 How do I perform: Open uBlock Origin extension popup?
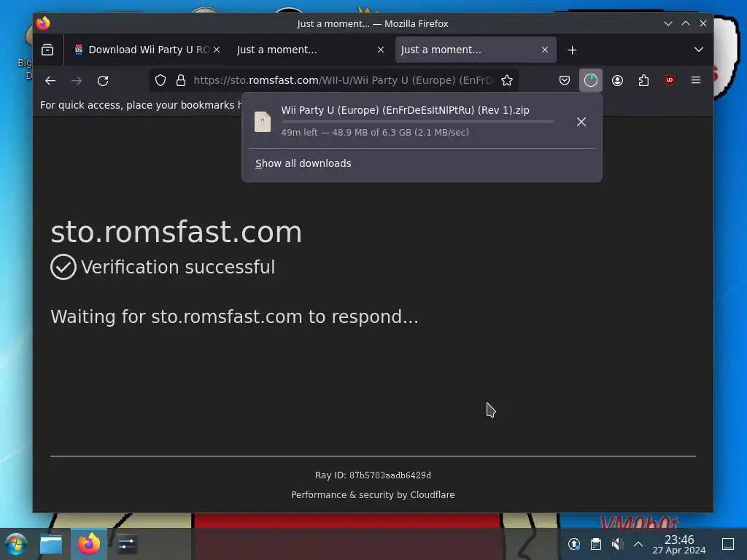[x=670, y=80]
